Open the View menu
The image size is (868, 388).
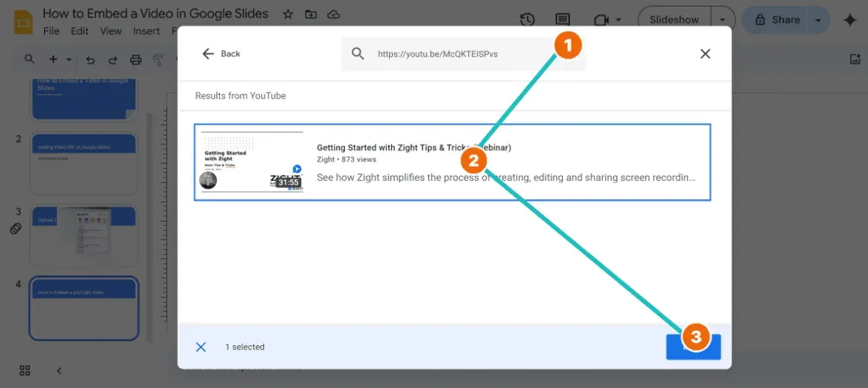coord(111,31)
